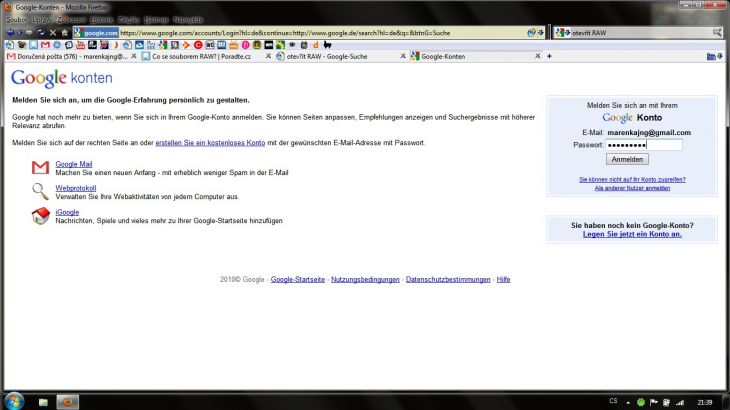Click the taskbar clock
This screenshot has width=730, height=410.
click(x=705, y=402)
